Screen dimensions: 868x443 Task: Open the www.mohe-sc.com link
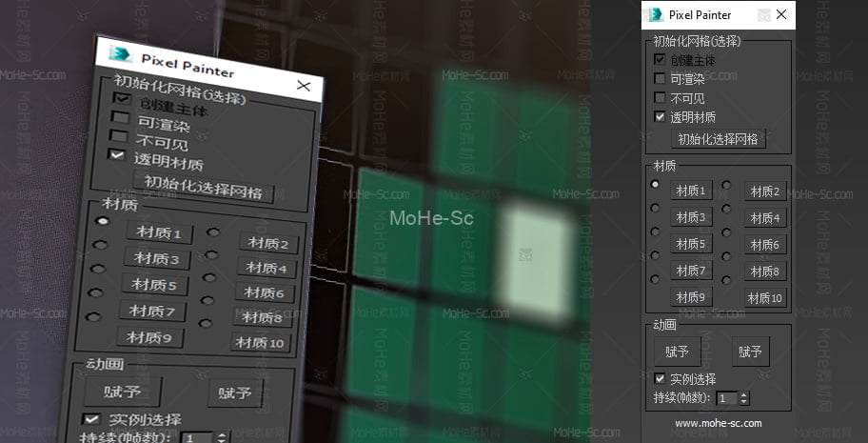(718, 423)
